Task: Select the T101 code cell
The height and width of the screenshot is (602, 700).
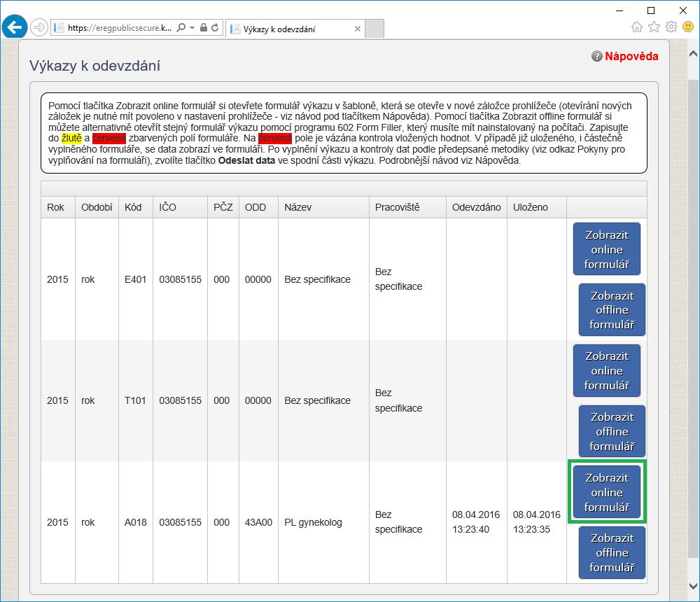Action: pyautogui.click(x=135, y=400)
